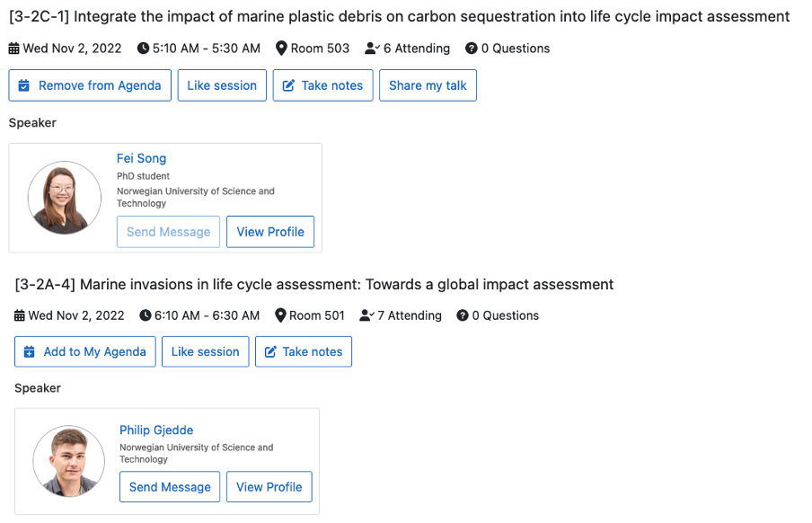The width and height of the screenshot is (812, 523).
Task: Click the location pin icon for Room 503
Action: click(x=281, y=49)
